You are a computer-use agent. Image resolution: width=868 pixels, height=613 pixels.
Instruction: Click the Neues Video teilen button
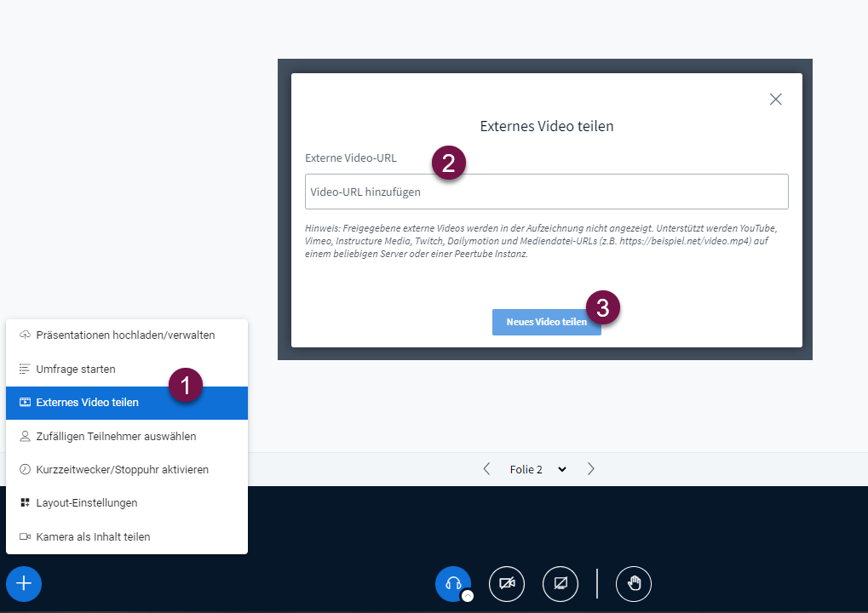pyautogui.click(x=546, y=322)
